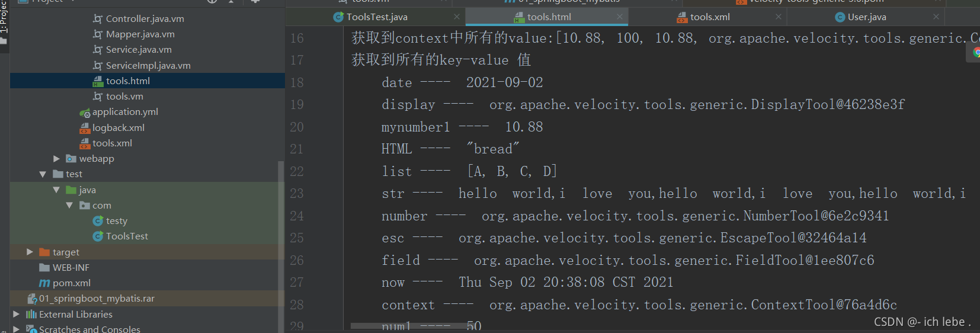Click the Maven pom.xml icon

(44, 283)
